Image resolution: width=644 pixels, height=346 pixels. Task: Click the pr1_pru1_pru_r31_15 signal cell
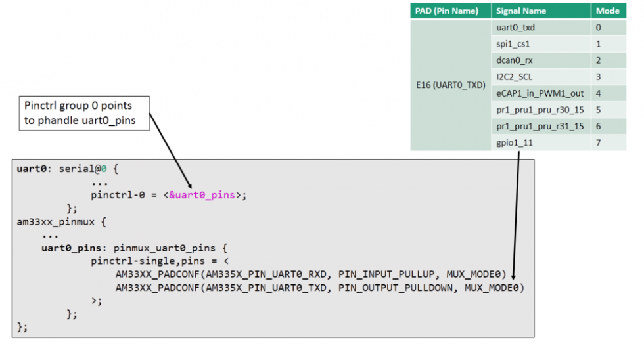click(540, 126)
